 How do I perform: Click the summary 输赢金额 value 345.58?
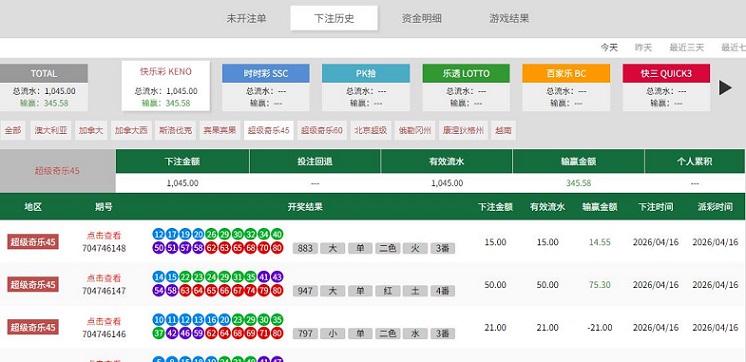[578, 183]
